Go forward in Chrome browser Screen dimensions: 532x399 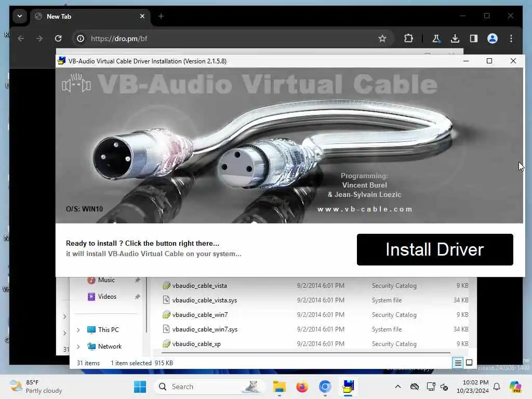point(39,38)
